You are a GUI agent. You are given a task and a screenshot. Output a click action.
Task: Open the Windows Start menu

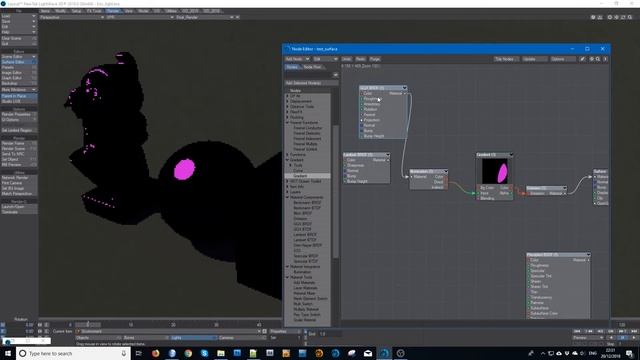point(8,353)
